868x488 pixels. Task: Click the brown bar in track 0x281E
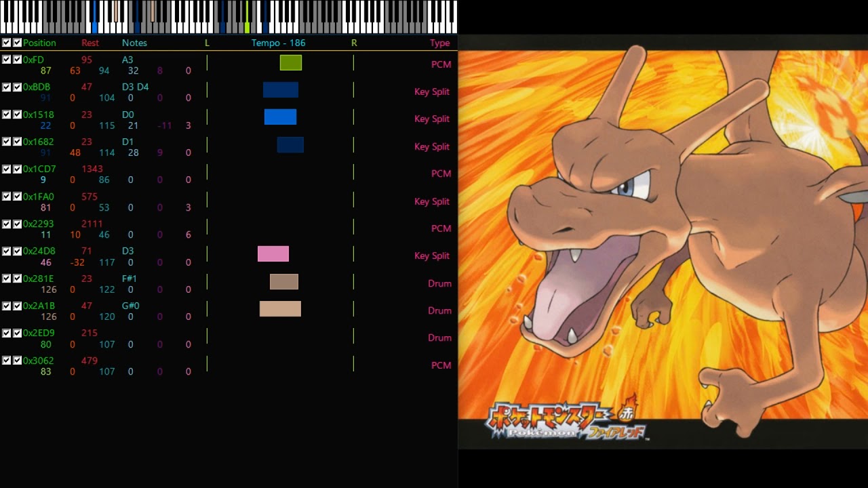(284, 281)
